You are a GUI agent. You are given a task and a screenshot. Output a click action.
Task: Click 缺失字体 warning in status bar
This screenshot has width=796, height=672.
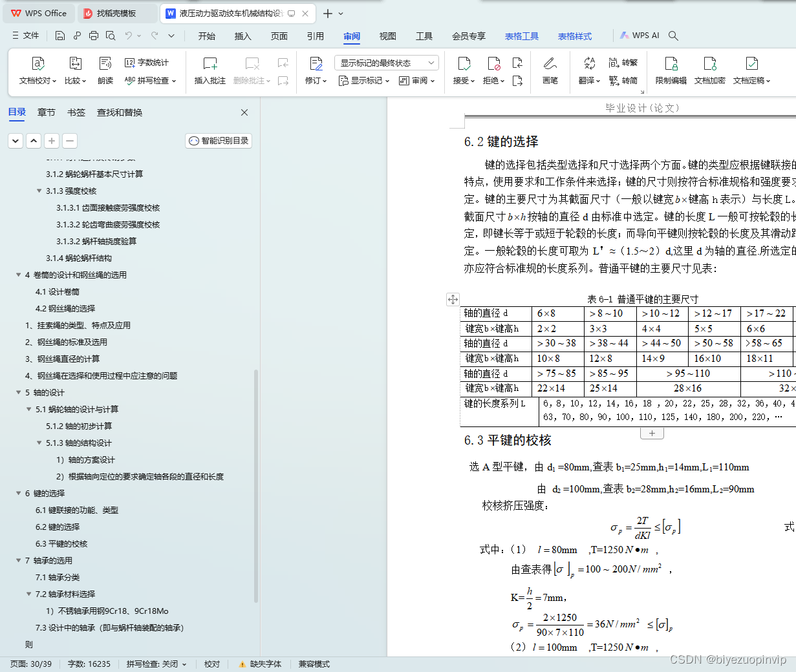coord(260,664)
